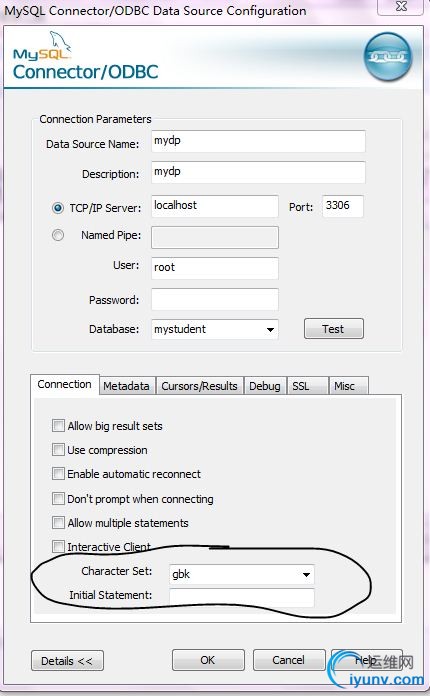Screen dimensions: 430x696
Task: Go to the Debug tab
Action: 264,386
